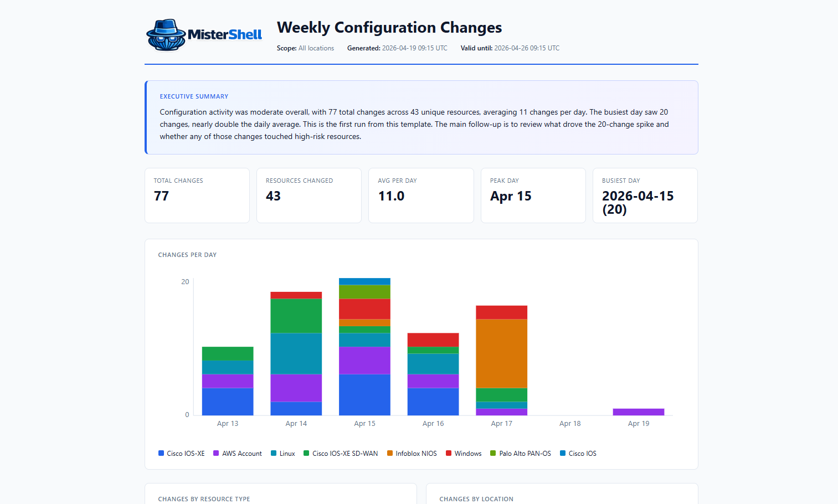This screenshot has height=504, width=838.
Task: Click the MisterShell logo
Action: pos(204,35)
